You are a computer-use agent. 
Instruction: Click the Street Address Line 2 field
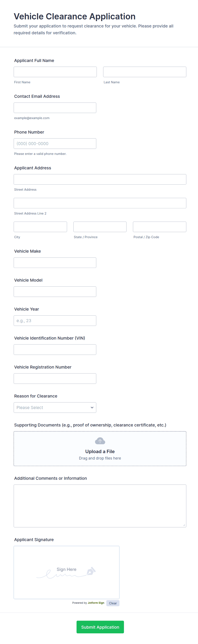point(100,203)
